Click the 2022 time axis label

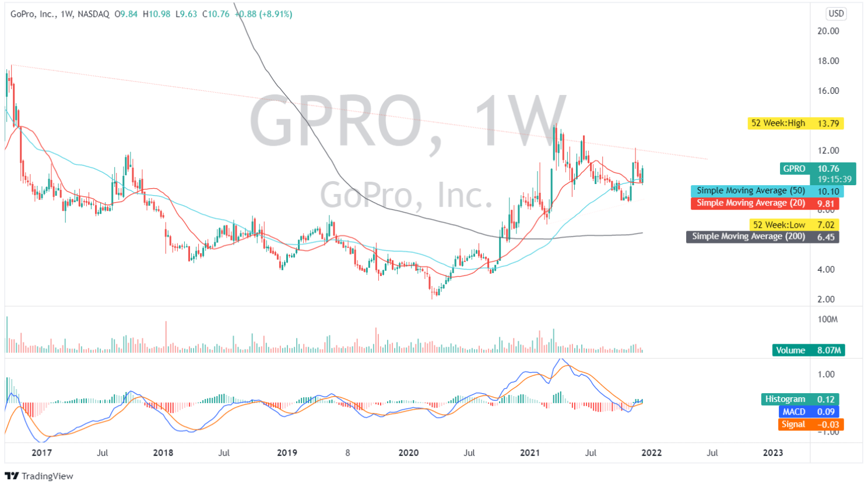(x=651, y=453)
